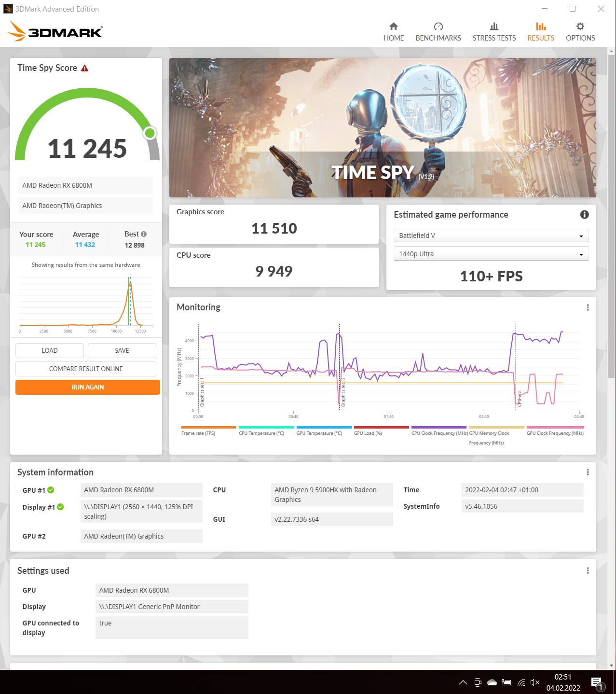Click COMPARE RESULT ONLINE button
Image resolution: width=616 pixels, height=694 pixels.
click(86, 369)
